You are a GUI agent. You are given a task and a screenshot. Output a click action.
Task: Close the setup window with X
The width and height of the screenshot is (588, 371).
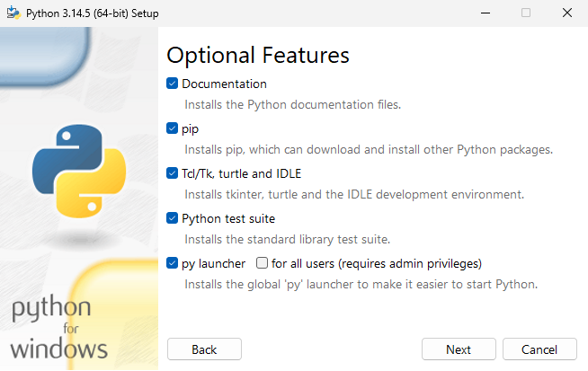(567, 13)
